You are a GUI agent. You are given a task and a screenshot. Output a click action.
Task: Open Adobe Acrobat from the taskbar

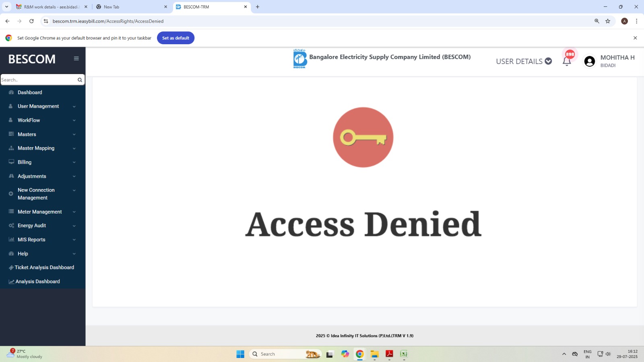pyautogui.click(x=389, y=354)
